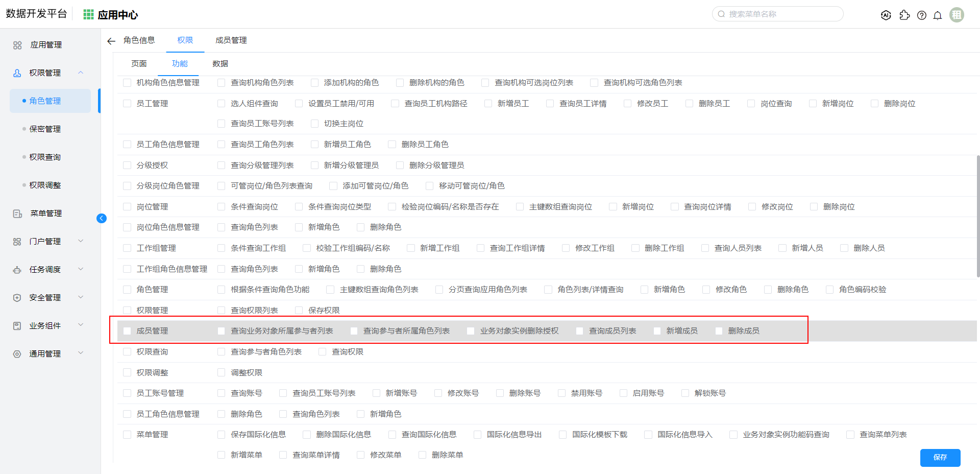The width and height of the screenshot is (980, 474).
Task: Expand the 任务调度 sidebar menu
Action: (x=45, y=269)
